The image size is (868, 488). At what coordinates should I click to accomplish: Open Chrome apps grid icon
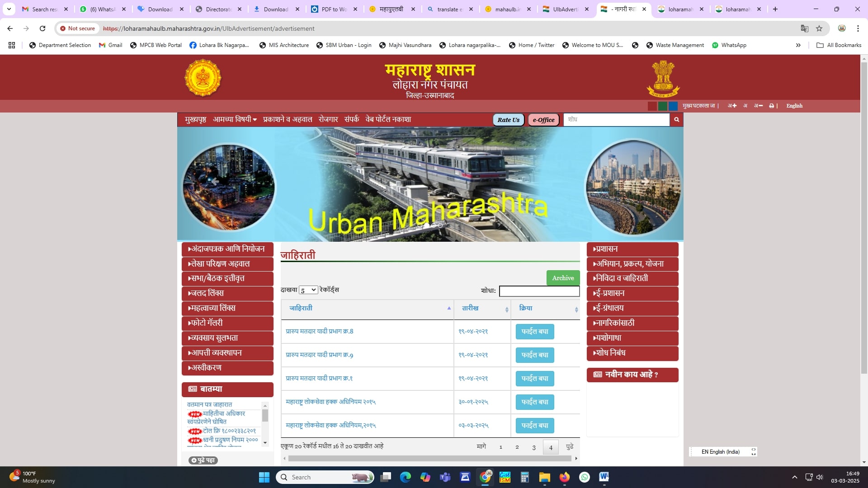12,45
